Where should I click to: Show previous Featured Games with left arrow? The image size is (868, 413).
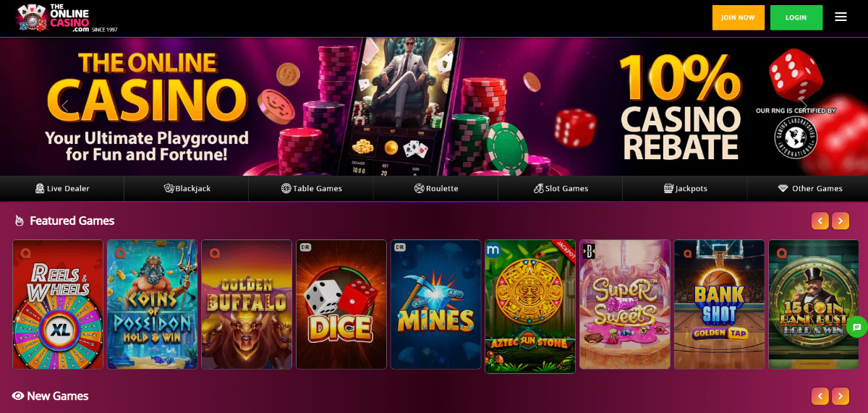pyautogui.click(x=820, y=221)
